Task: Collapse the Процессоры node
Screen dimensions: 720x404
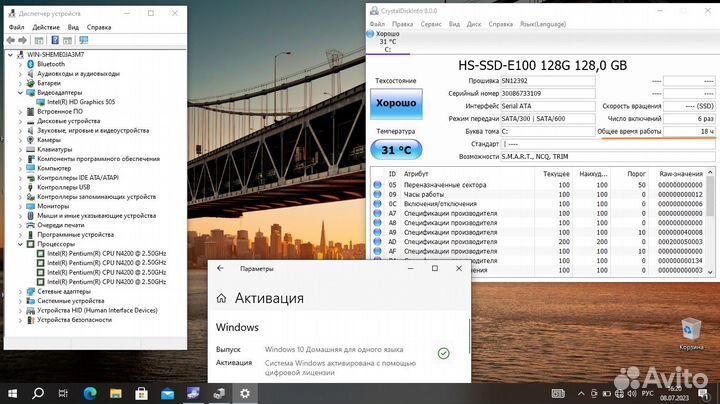Action: pos(20,244)
